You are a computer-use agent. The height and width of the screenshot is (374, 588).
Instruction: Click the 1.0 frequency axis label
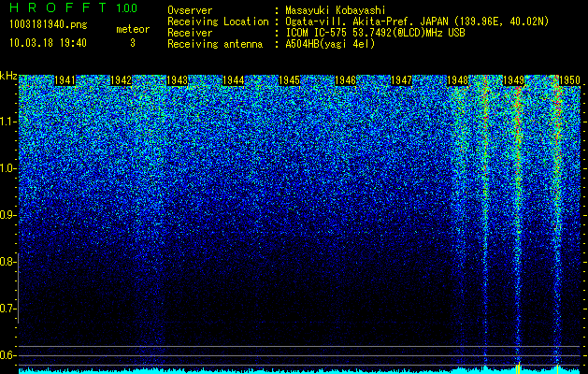8,168
